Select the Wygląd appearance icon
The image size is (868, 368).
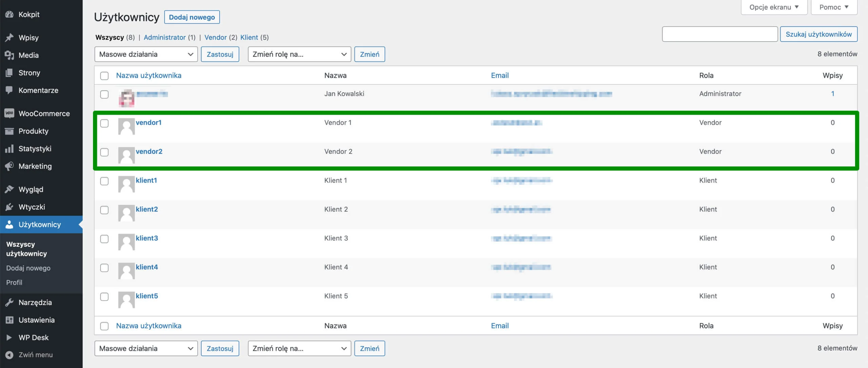[9, 189]
